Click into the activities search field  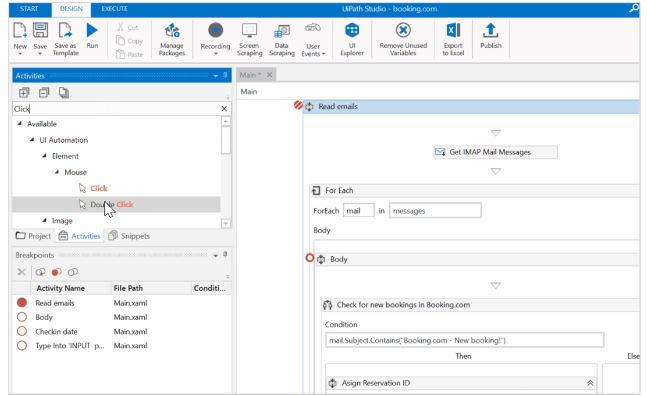(116, 109)
